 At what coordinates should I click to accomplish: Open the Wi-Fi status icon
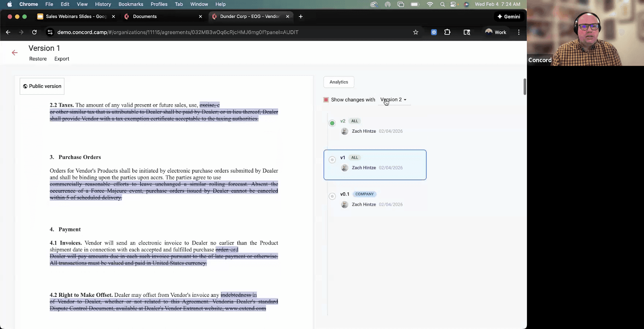(x=430, y=4)
